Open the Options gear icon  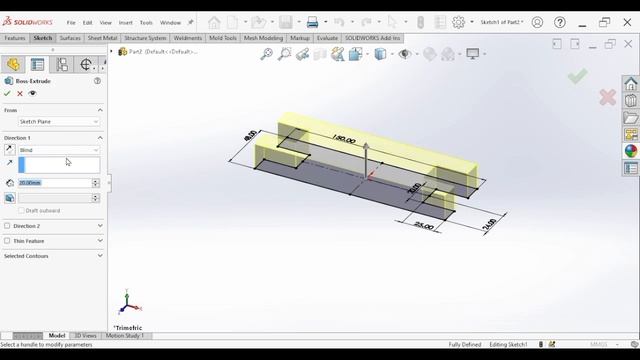458,22
